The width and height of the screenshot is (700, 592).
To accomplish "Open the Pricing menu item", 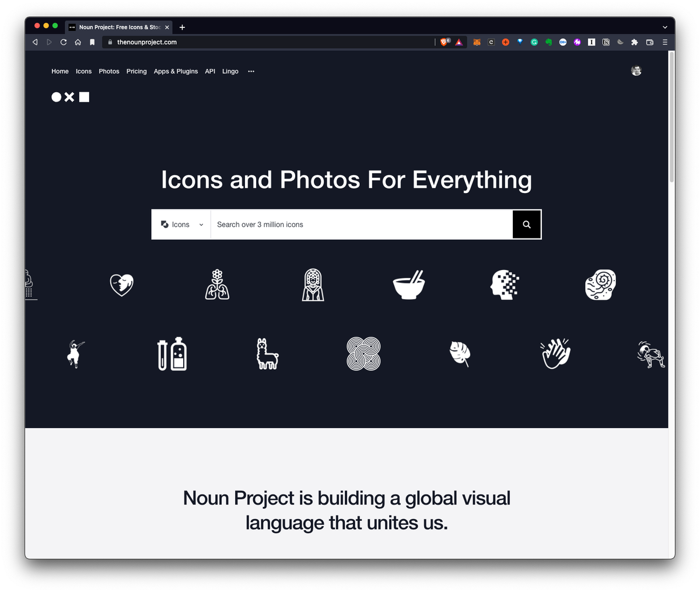I will (x=136, y=71).
